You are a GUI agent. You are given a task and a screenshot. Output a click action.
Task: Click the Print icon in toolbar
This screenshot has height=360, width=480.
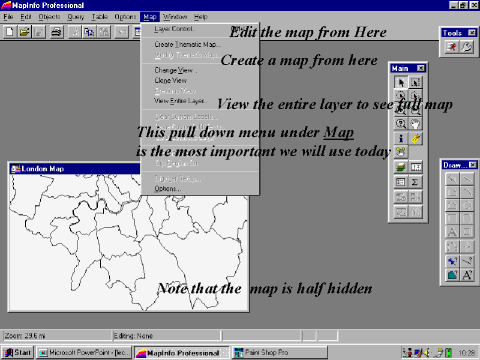56,32
